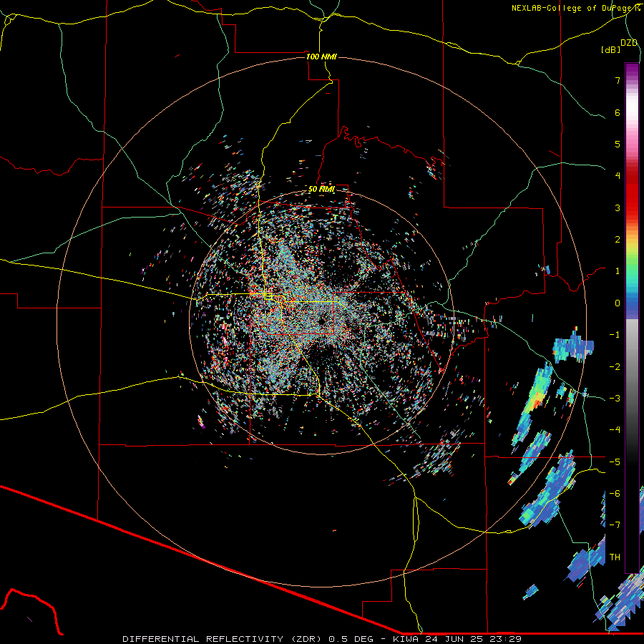Click the 3 dB label on color scale

(618, 208)
